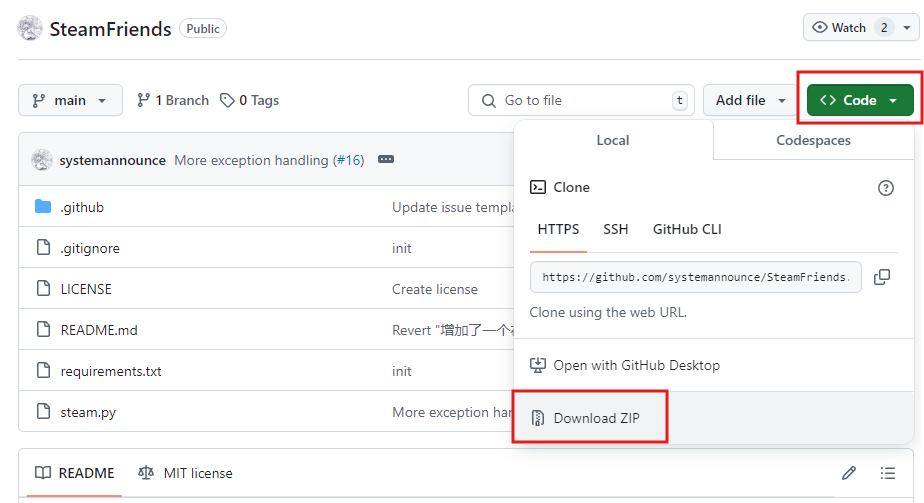Open the LICENSE file
Screen dimensions: 924x503
(x=86, y=289)
